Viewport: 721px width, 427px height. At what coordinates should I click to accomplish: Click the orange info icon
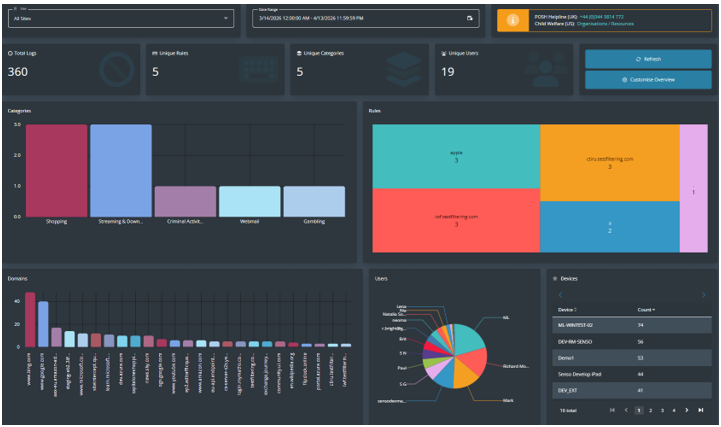513,20
